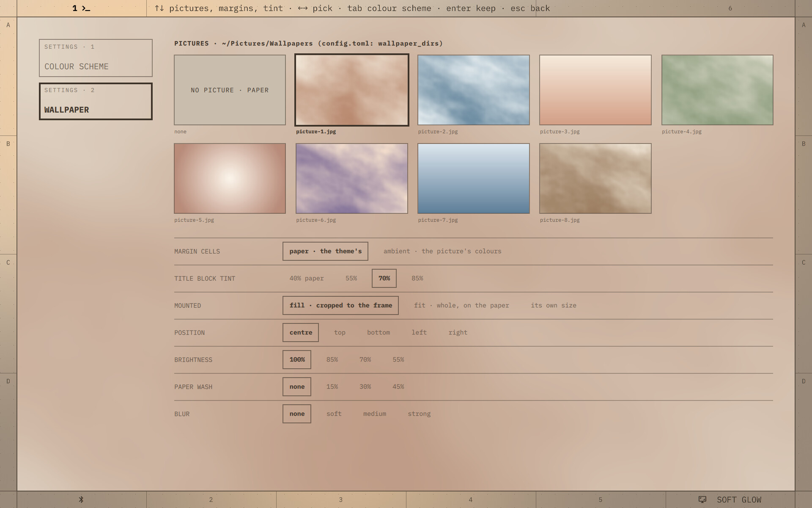Select the Wallpaper settings tab

tap(96, 101)
